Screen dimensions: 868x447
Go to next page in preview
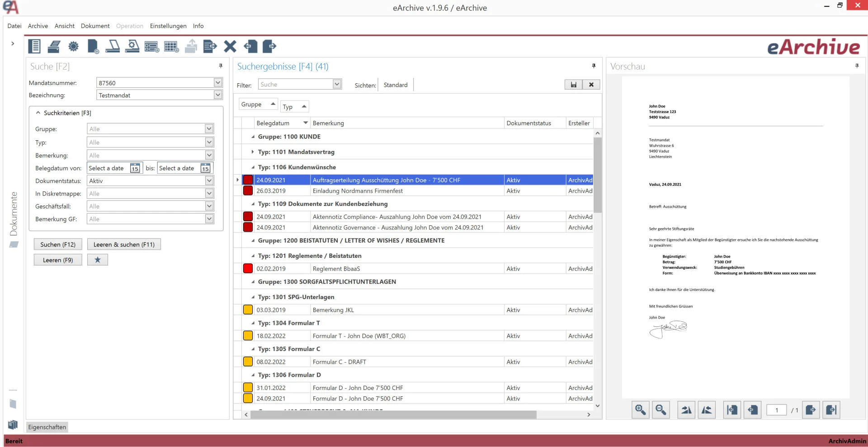point(811,410)
